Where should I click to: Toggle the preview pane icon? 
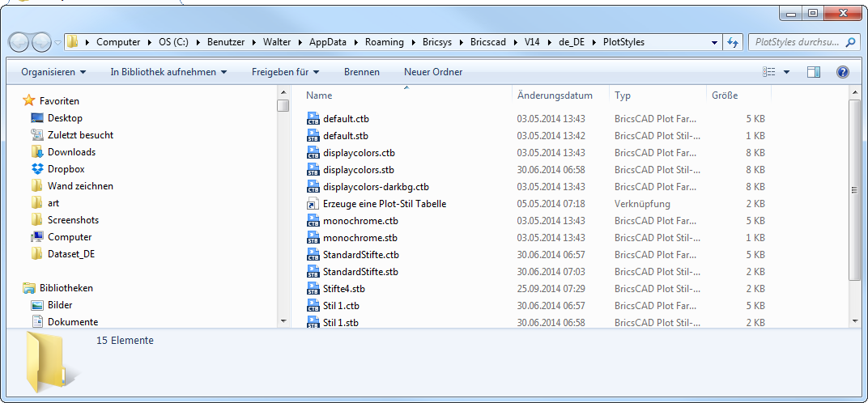tap(814, 72)
